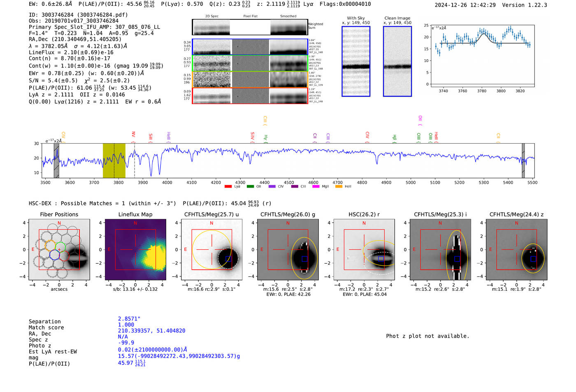576x392 pixels.
Task: Click the magenta OII marker above 5040 Å
Action: coord(420,121)
